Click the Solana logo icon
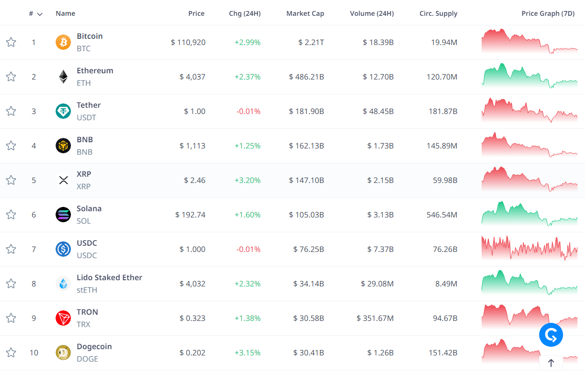Image resolution: width=588 pixels, height=376 pixels. tap(63, 215)
